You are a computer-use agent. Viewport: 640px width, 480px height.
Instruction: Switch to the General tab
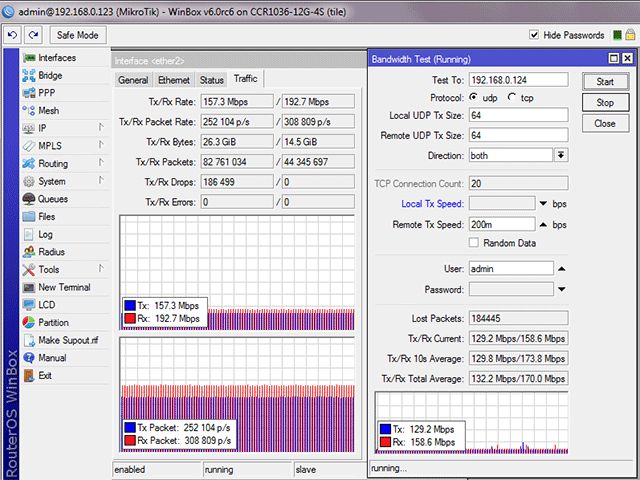[x=133, y=80]
